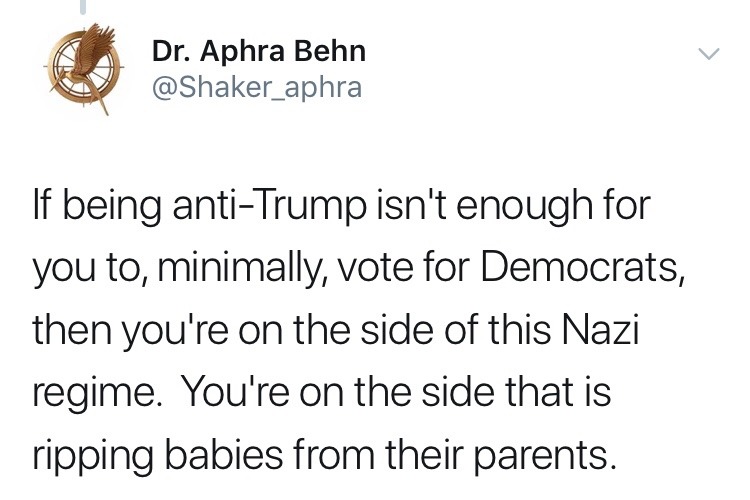Viewport: 750px width, 500px height.
Task: Click the @Shaker_aphra handle
Action: (x=256, y=88)
